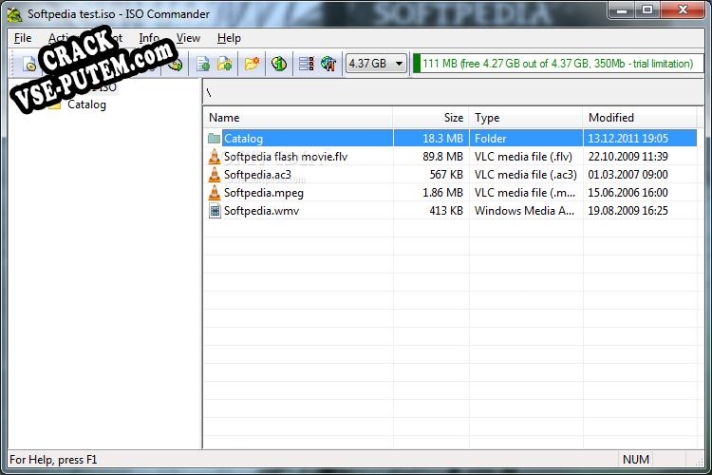The width and height of the screenshot is (712, 475).
Task: Click the add folder toolbar icon
Action: pos(225,64)
